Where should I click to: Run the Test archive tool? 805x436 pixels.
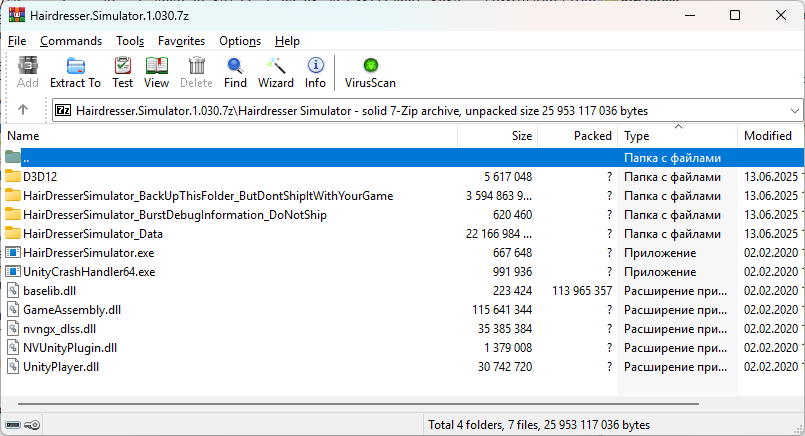coord(123,72)
